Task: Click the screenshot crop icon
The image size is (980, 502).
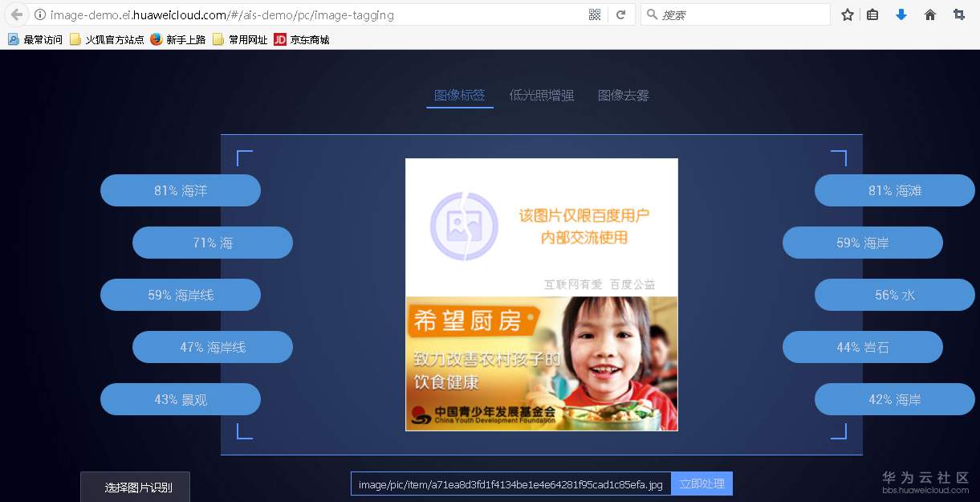Action: (x=959, y=14)
